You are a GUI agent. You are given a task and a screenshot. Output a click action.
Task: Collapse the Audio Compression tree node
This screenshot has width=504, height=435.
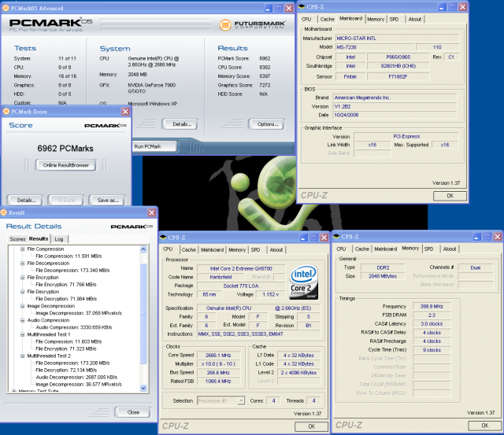[x=23, y=320]
